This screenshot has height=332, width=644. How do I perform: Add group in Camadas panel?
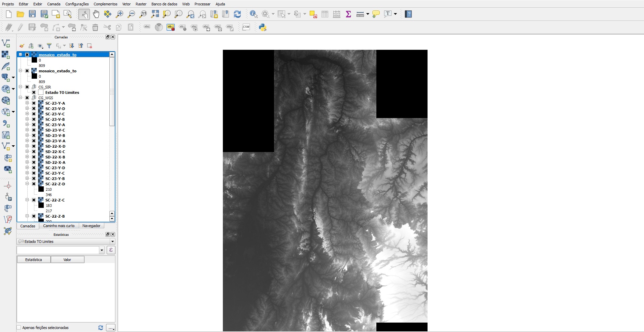click(31, 46)
